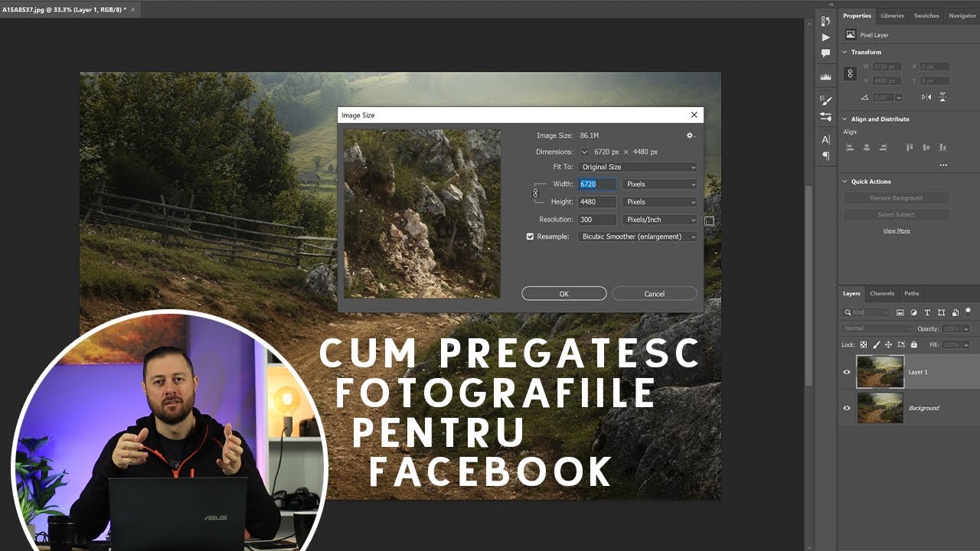980x551 pixels.
Task: Click the flip horizontal icon in Transform
Action: pos(926,97)
